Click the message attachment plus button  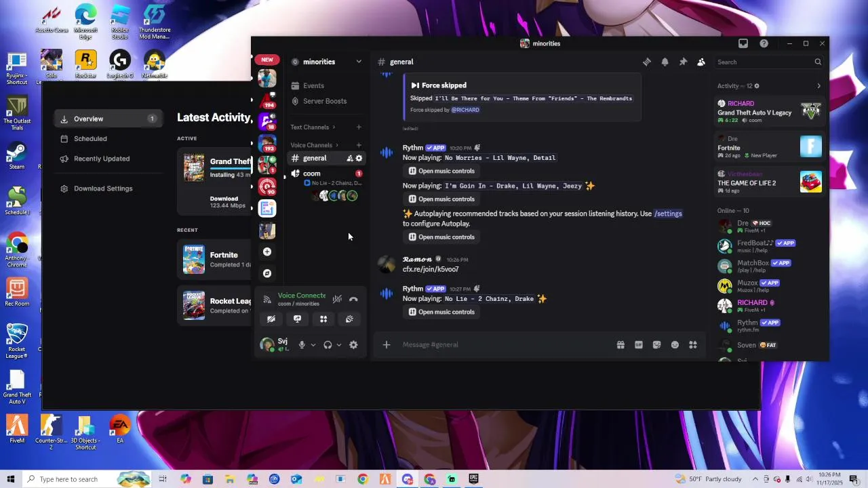click(387, 345)
